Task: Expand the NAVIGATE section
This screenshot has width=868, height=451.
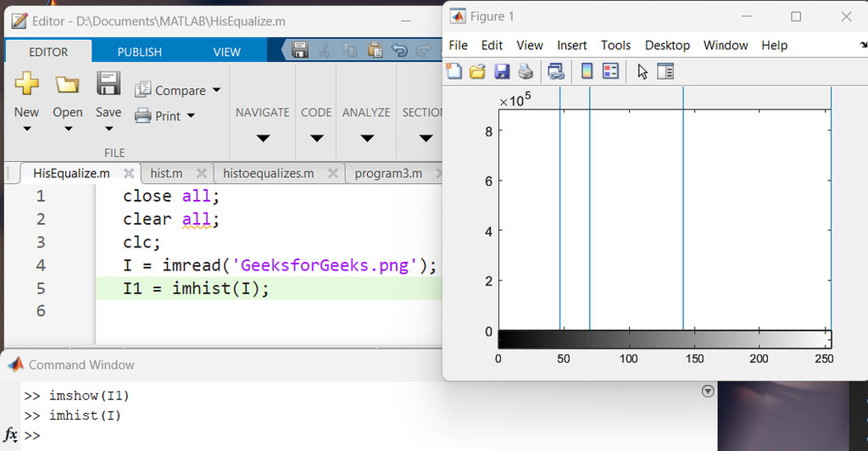Action: [263, 138]
